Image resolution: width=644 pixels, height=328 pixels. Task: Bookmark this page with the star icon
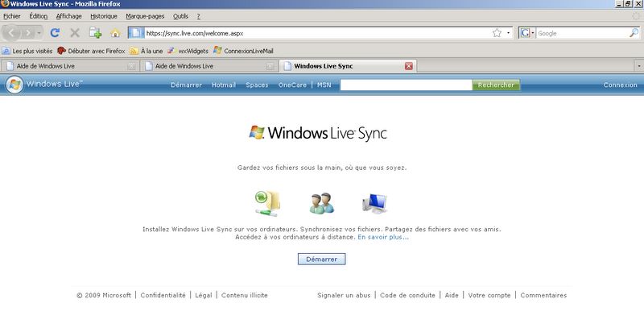(497, 33)
